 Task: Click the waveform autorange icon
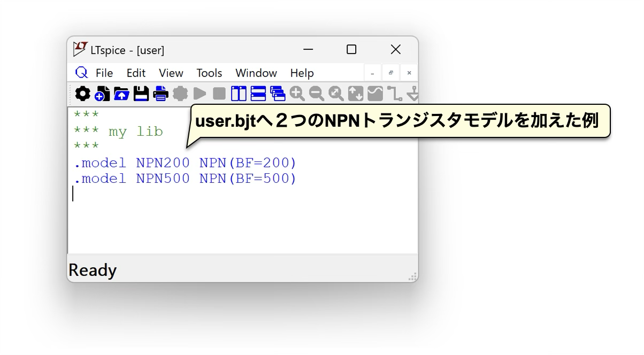(375, 94)
